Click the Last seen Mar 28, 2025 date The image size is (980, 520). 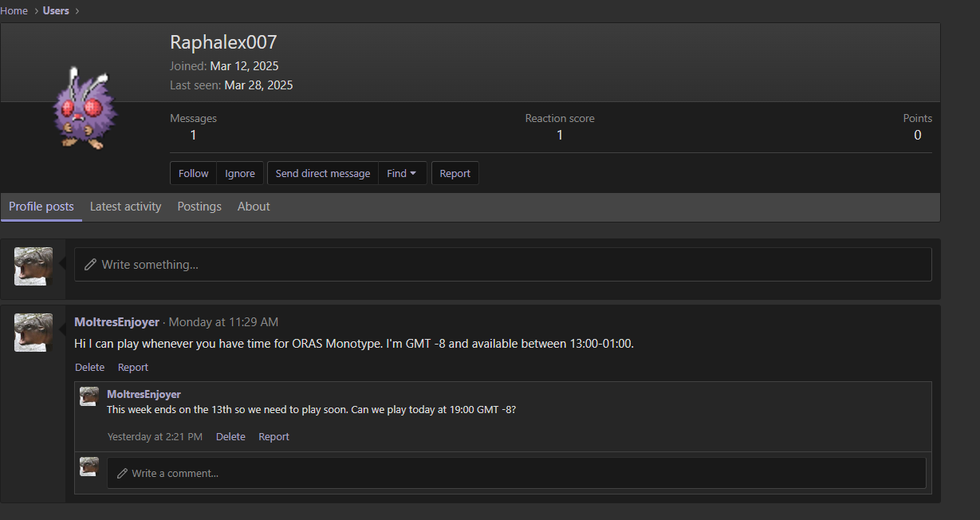coord(258,85)
